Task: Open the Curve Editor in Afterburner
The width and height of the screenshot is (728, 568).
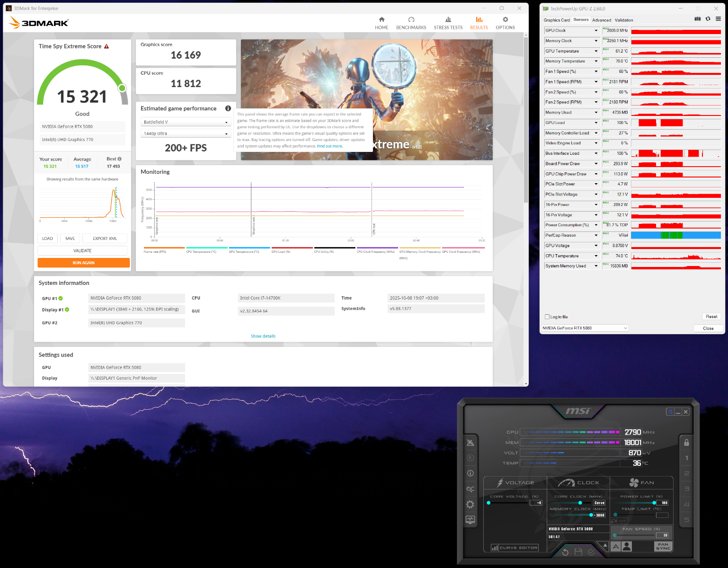Action: point(515,548)
